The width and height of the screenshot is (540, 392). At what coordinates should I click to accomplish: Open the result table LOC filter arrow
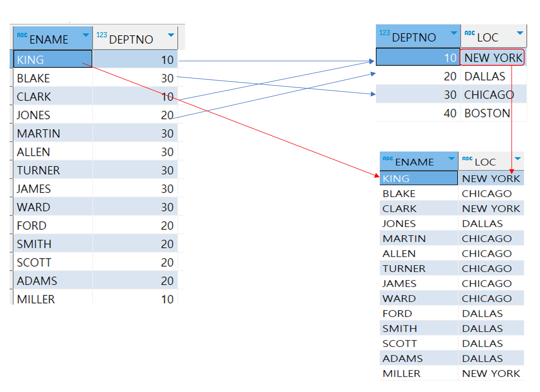pyautogui.click(x=517, y=159)
